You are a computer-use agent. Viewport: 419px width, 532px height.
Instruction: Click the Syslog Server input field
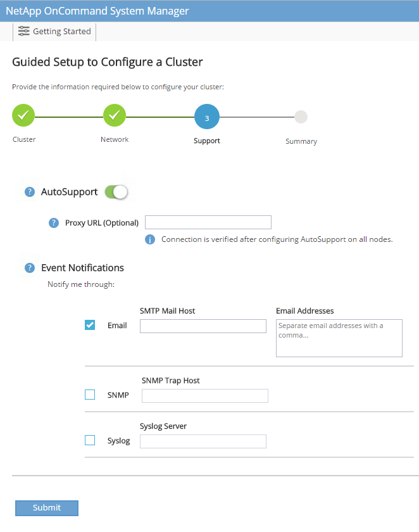[203, 441]
